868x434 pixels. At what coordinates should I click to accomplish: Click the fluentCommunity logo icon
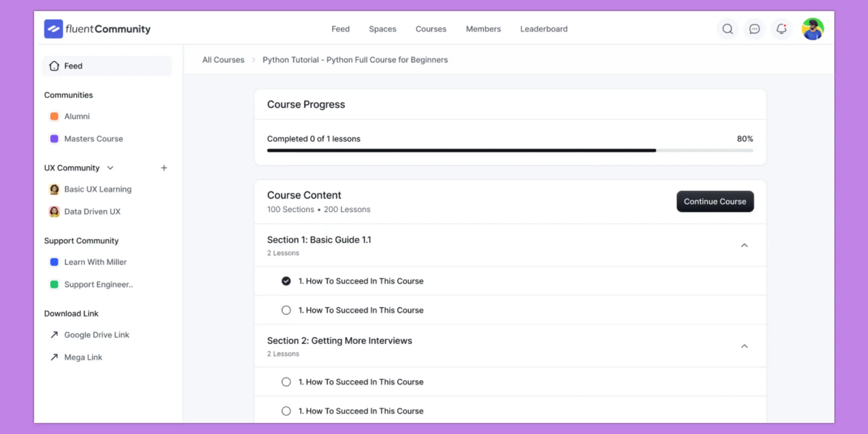pos(54,29)
